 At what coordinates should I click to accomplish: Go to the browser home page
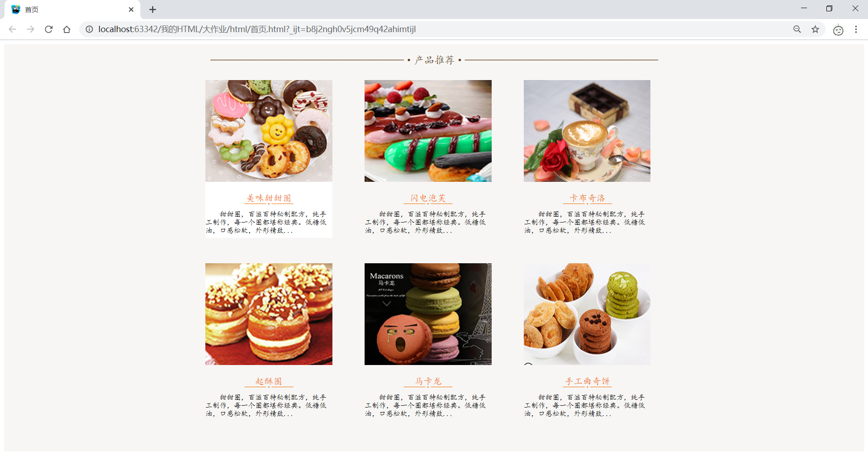[x=67, y=29]
